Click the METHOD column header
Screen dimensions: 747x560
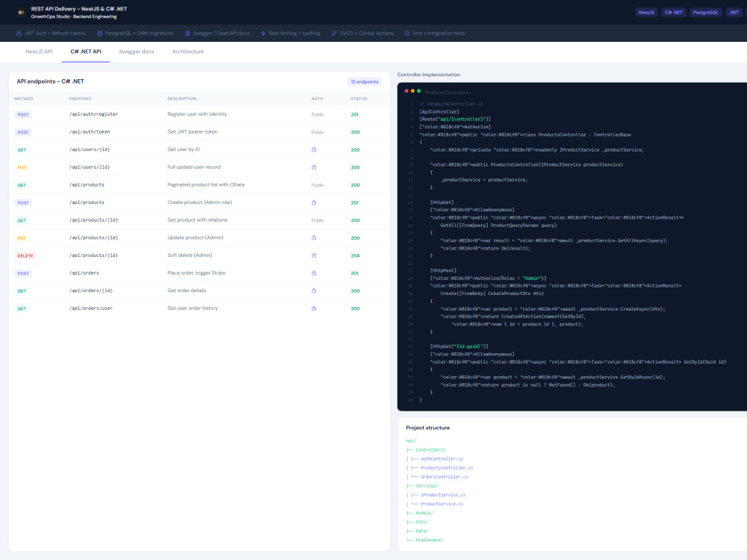point(24,99)
